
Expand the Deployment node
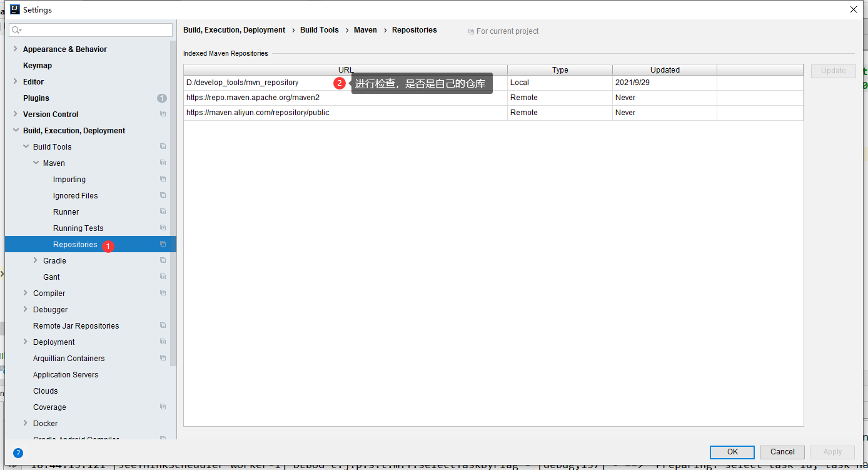[26, 342]
